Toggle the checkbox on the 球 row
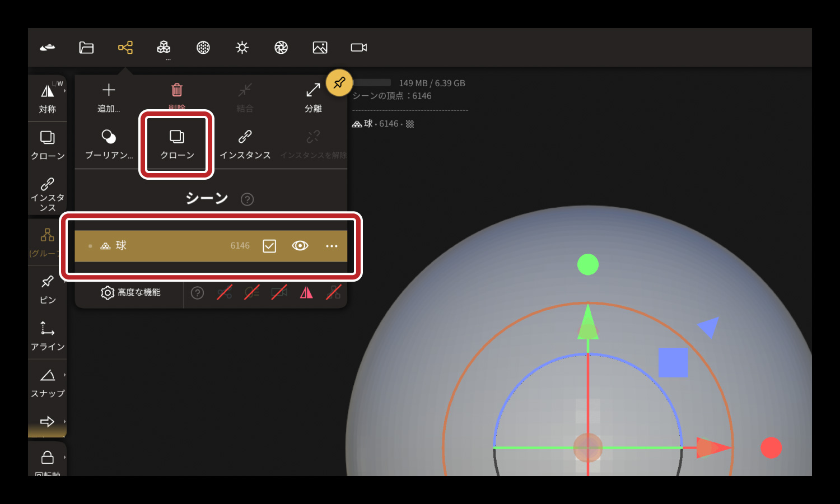 pos(269,246)
